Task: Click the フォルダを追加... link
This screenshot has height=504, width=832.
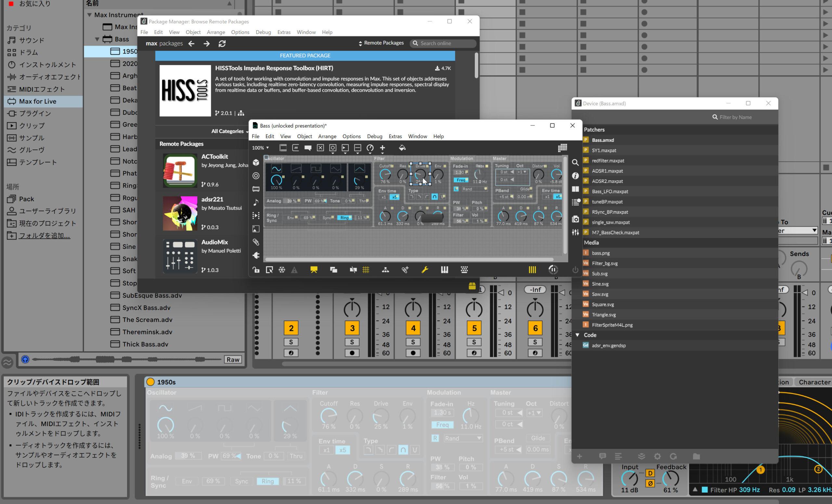Action: pyautogui.click(x=44, y=236)
